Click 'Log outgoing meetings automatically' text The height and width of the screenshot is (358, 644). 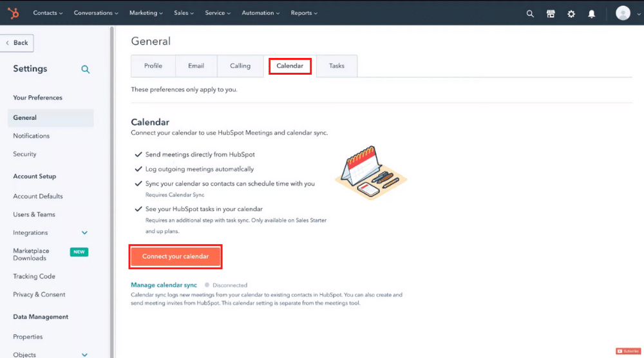pyautogui.click(x=200, y=169)
